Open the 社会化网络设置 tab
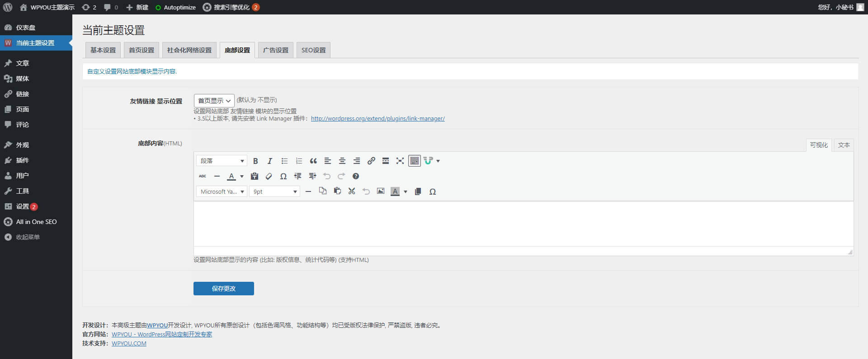This screenshot has width=868, height=359. pos(189,50)
